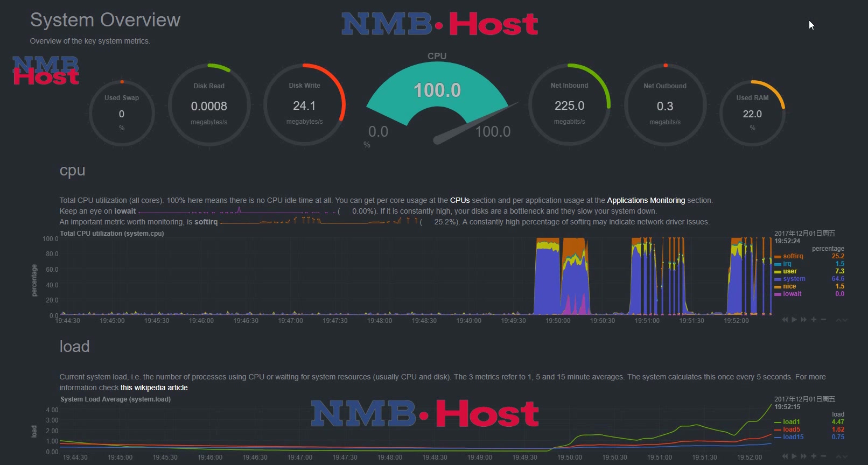Click the 'load' section heading
Screen dimensions: 868x465
point(74,347)
